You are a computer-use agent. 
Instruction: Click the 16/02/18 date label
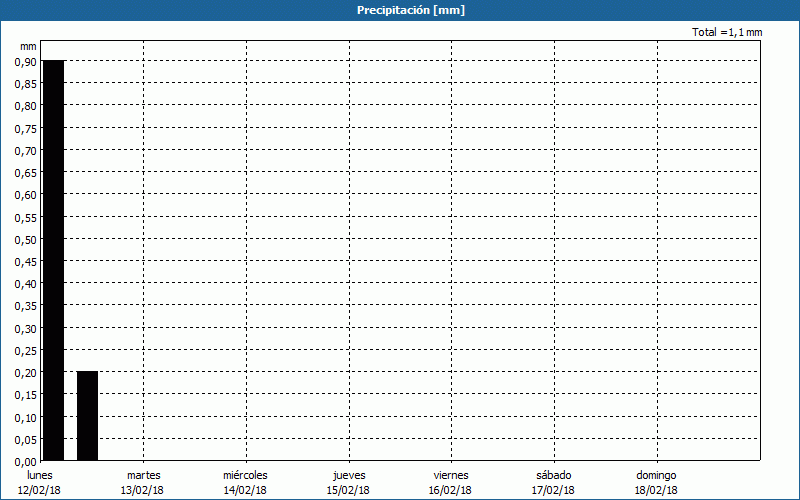coord(450,490)
